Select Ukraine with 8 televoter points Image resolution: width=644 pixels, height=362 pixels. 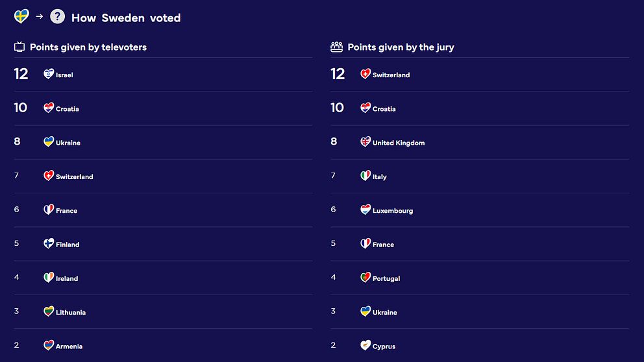pos(163,142)
